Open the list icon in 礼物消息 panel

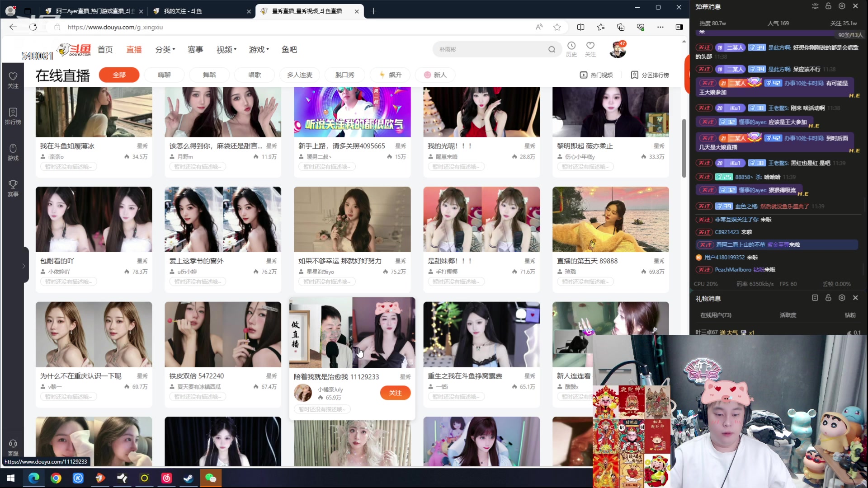[x=815, y=298]
